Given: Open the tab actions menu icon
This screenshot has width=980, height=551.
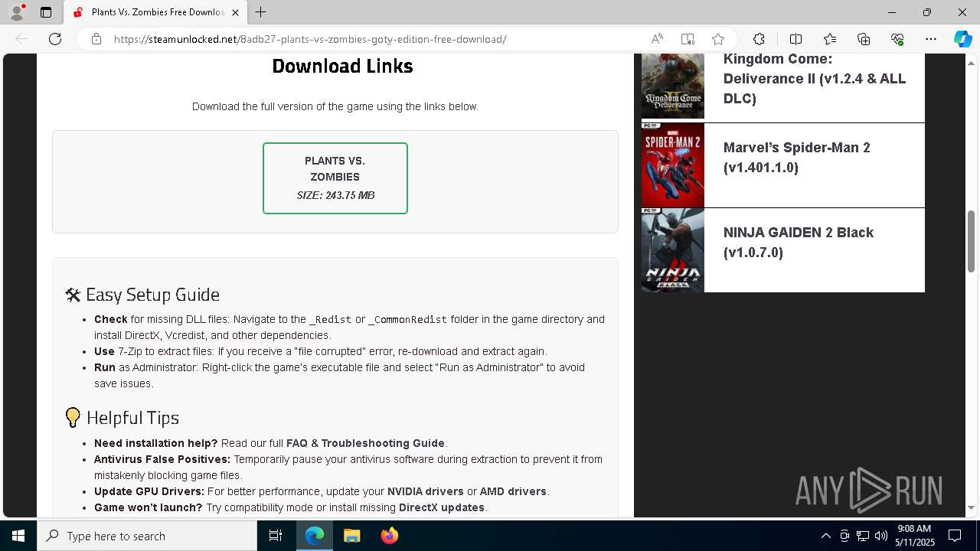Looking at the screenshot, I should pyautogui.click(x=46, y=12).
